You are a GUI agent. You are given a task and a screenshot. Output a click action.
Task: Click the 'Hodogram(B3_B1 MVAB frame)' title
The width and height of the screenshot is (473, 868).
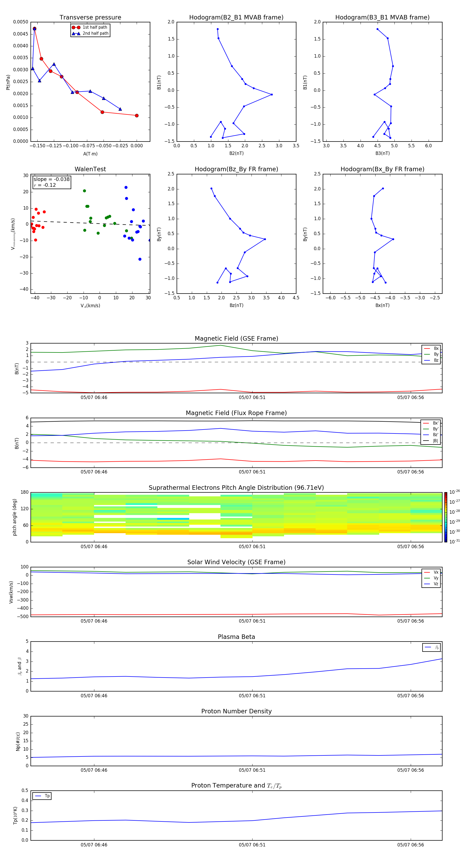(x=382, y=18)
